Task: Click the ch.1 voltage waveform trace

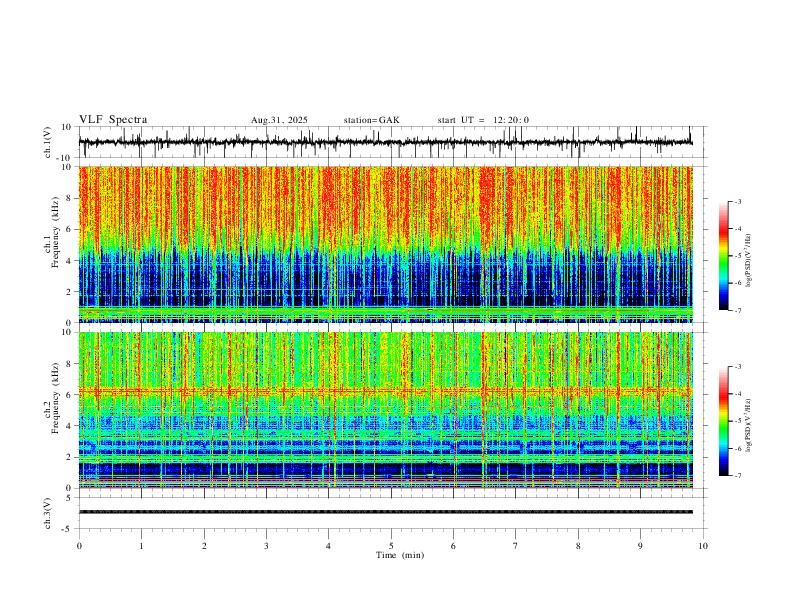Action: 385,142
